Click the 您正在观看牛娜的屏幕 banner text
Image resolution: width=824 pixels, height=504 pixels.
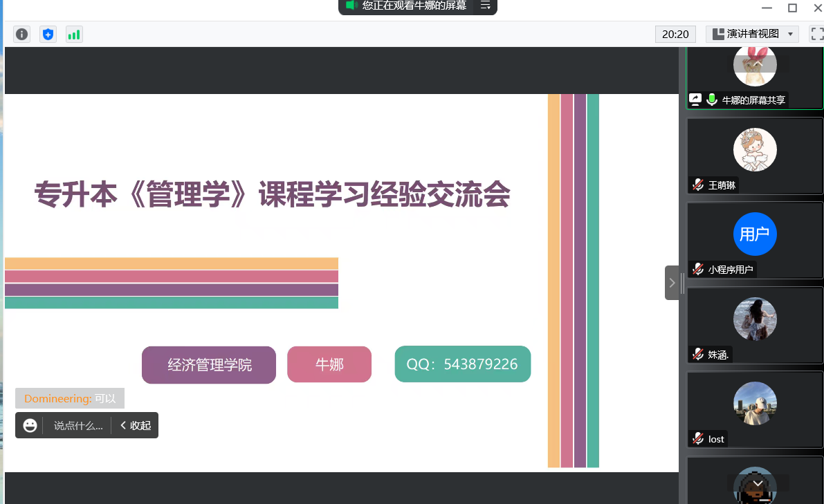pos(414,6)
